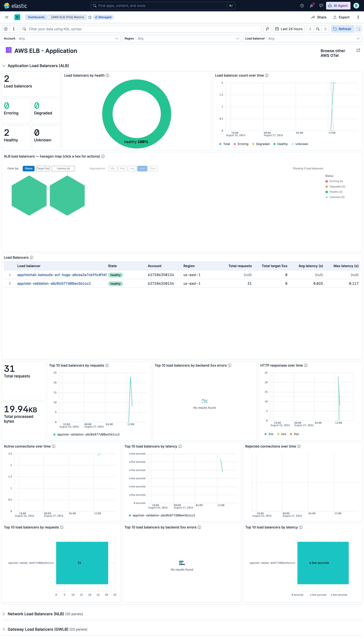Open the help menu icon
Image resolution: width=364 pixels, height=639 pixels.
click(x=302, y=6)
